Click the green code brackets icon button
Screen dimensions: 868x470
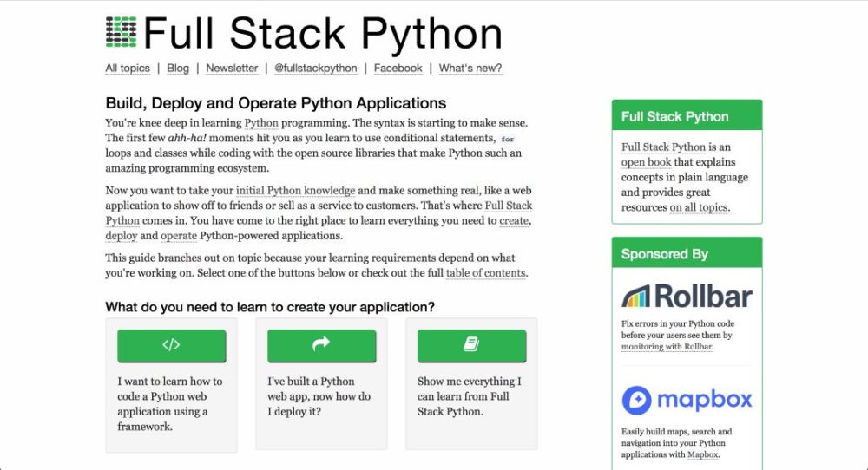[x=171, y=345]
